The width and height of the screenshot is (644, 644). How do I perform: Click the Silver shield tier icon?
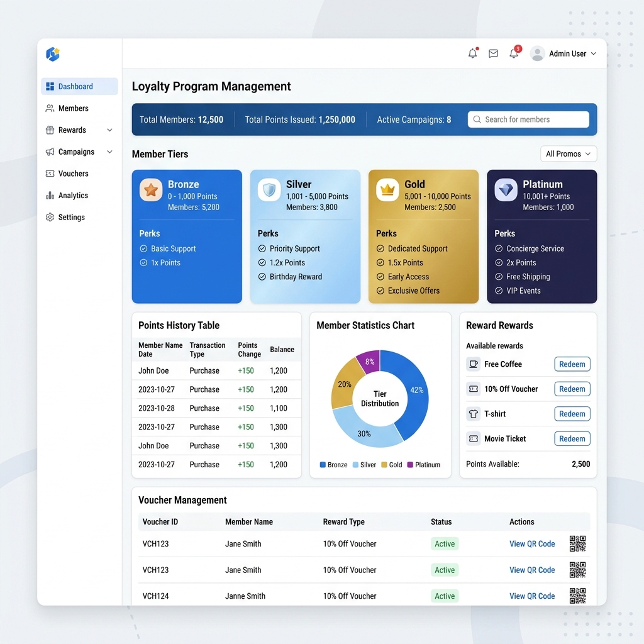[269, 190]
